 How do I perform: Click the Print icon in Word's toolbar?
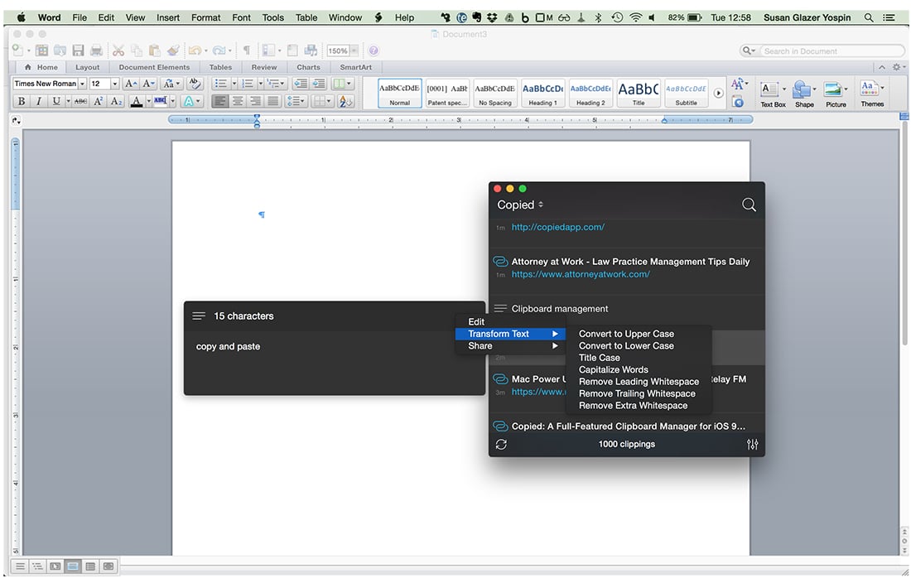pyautogui.click(x=96, y=51)
